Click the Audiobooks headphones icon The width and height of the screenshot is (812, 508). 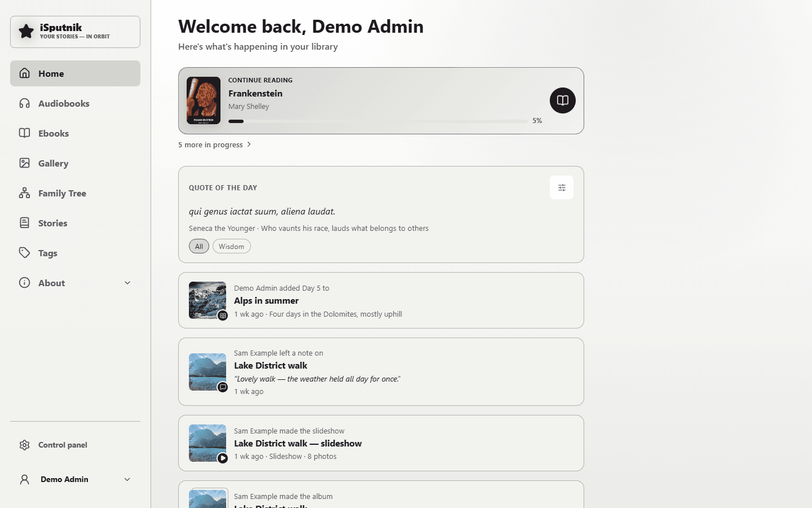point(24,103)
